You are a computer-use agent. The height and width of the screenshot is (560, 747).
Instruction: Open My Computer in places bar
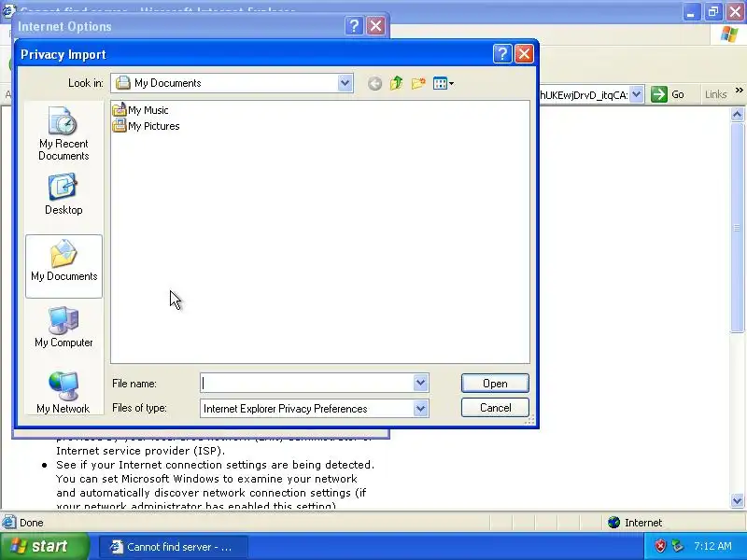pyautogui.click(x=63, y=328)
